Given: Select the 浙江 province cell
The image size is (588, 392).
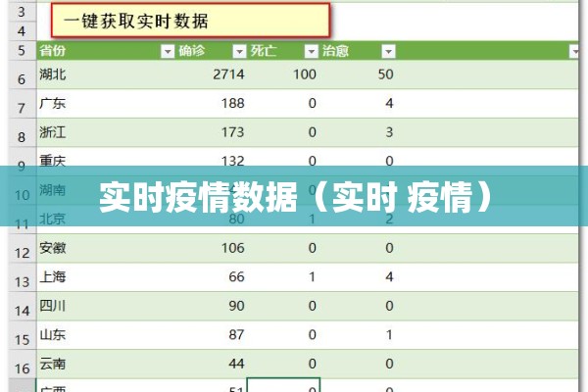Looking at the screenshot, I should click(106, 132).
